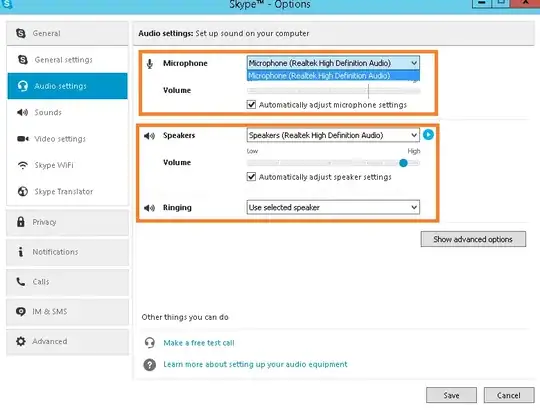
Task: Click the Privacy padlock icon
Action: [21, 222]
